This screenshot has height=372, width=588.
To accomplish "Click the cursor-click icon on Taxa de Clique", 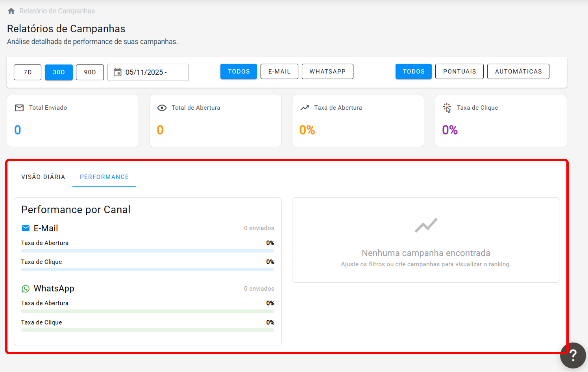I will pyautogui.click(x=447, y=108).
